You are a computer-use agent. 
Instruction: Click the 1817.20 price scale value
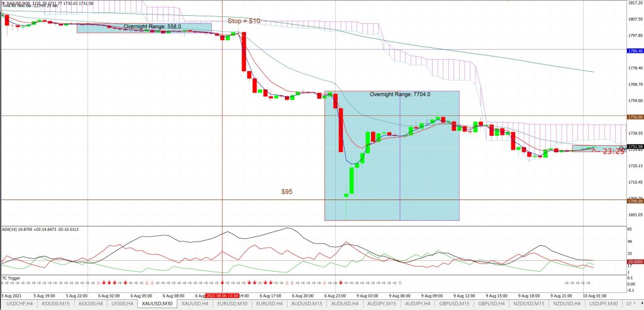pyautogui.click(x=635, y=3)
